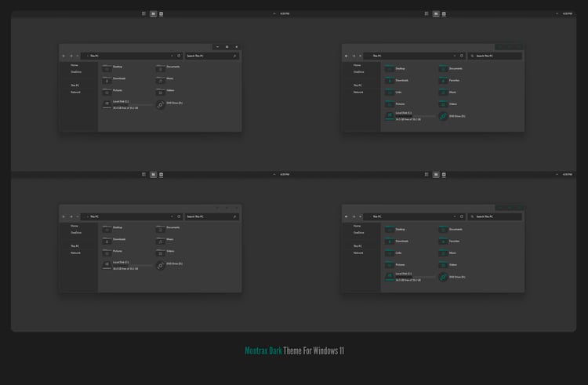Open Pictures folder in bottom-left Explorer window

[x=107, y=252]
